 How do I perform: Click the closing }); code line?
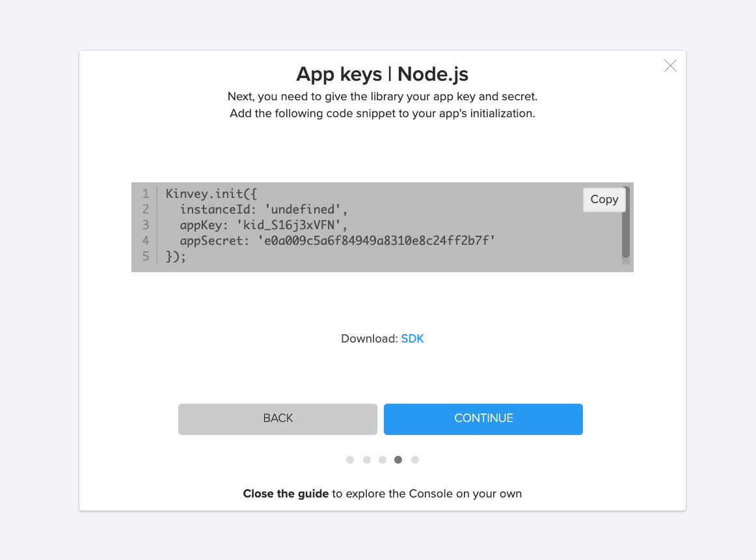click(x=176, y=257)
